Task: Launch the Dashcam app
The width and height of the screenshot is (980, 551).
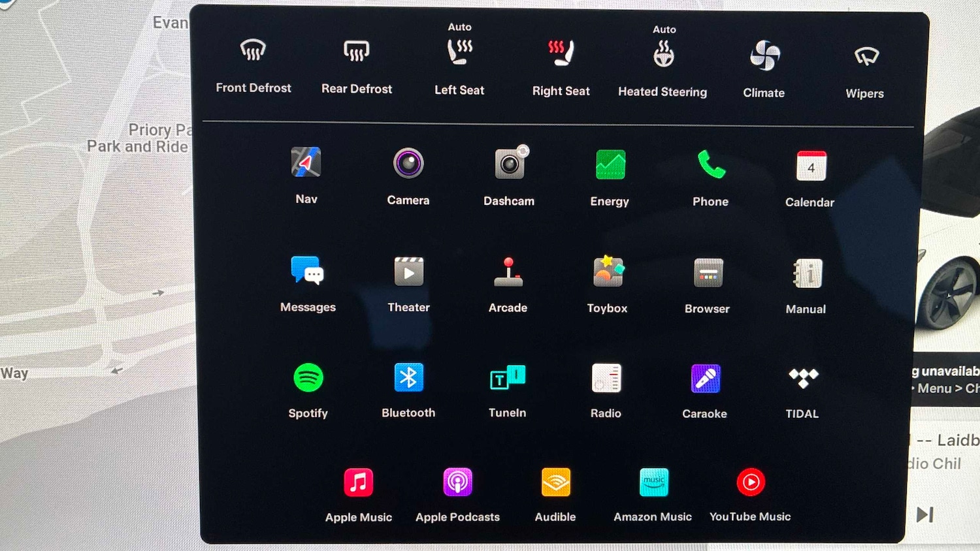Action: coord(510,164)
